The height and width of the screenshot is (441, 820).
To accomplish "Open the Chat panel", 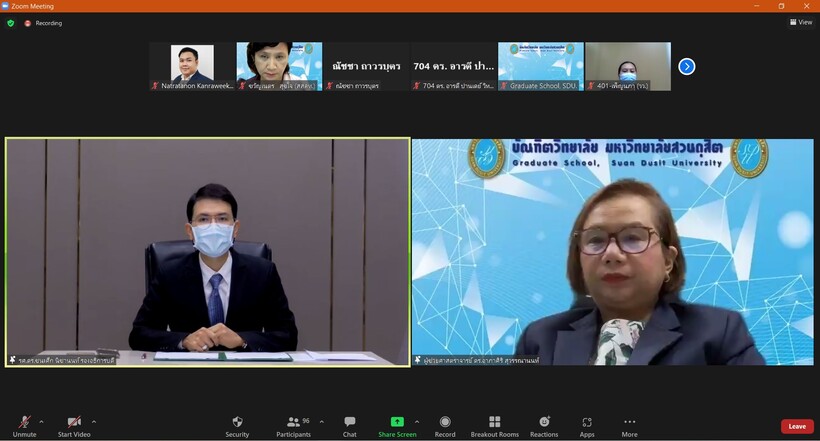I will (349, 426).
